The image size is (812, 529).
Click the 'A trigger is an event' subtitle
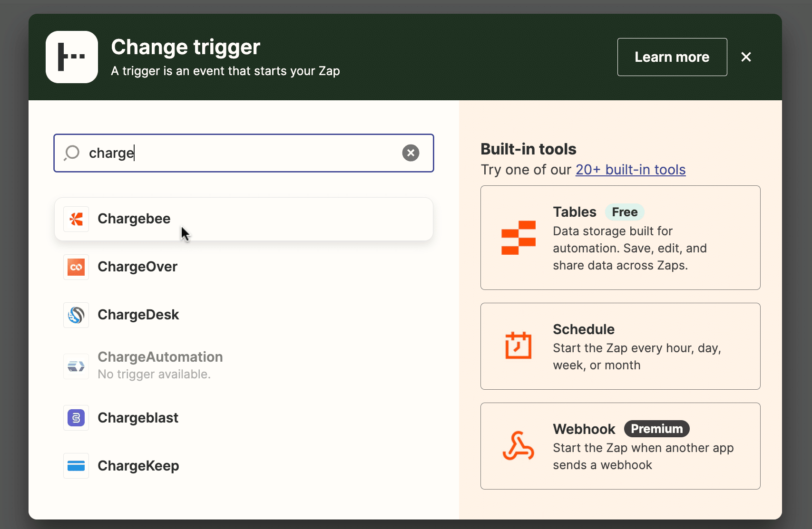coord(225,71)
